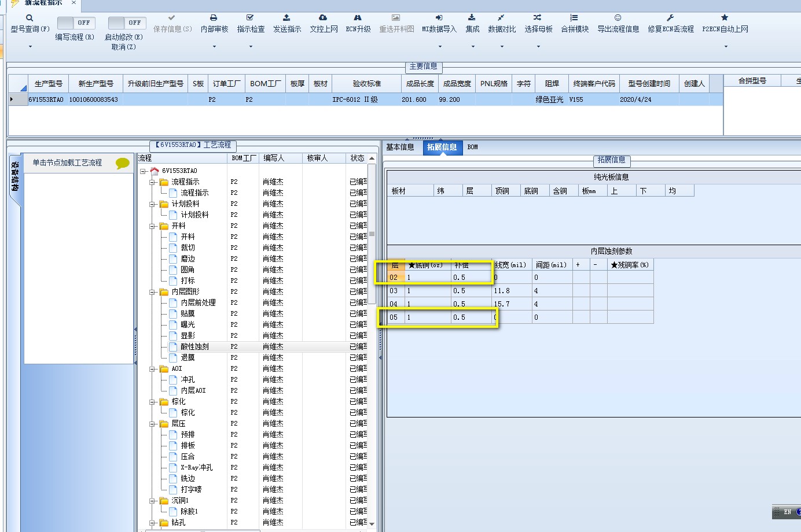This screenshot has height=532, width=801.
Task: Click document icon of 棕化 step
Action: (173, 412)
